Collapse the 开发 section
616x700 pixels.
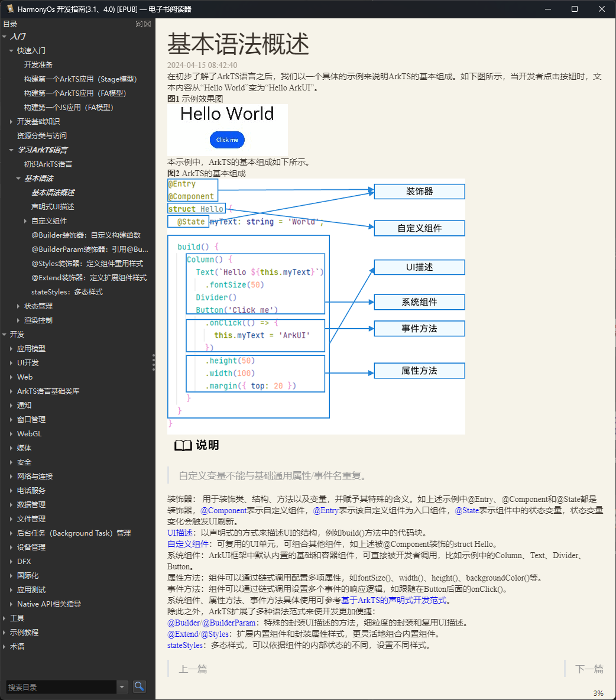coord(4,335)
